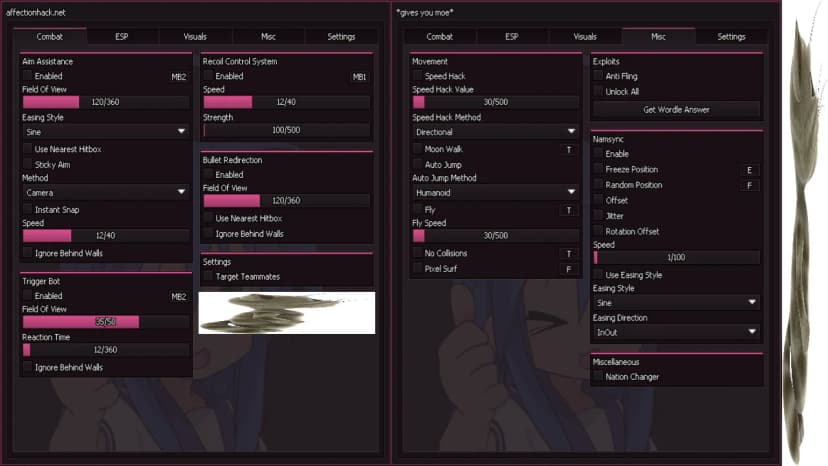Check Enable under Namsync
This screenshot has height=466, width=828.
click(598, 154)
